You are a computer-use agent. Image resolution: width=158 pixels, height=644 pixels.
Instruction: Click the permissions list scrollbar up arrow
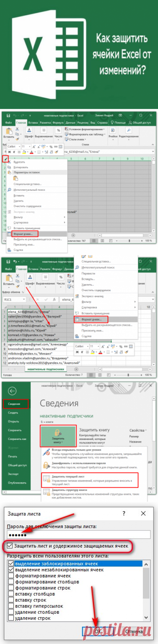146,564
